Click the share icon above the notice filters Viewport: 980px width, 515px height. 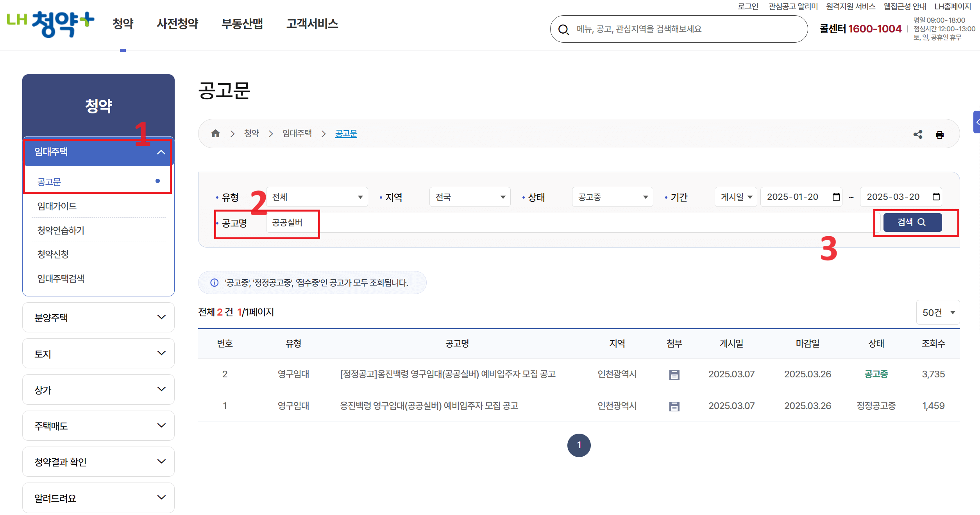918,134
